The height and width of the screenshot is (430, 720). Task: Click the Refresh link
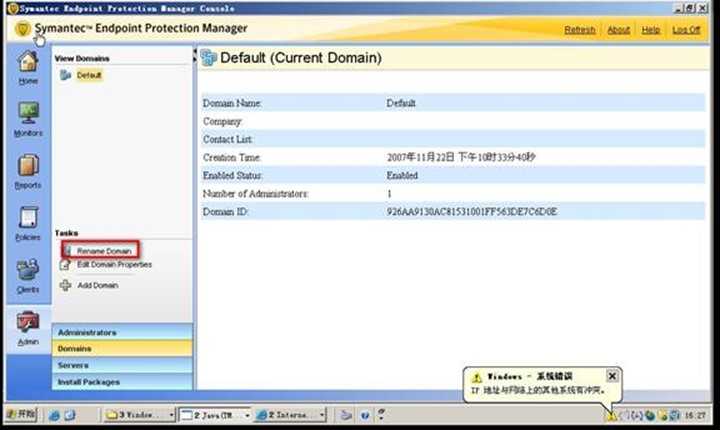pos(579,30)
